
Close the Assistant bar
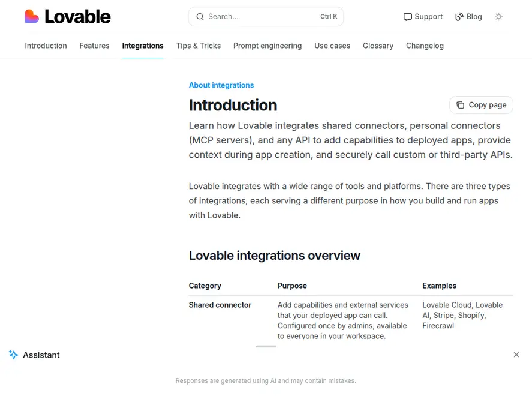tap(516, 355)
